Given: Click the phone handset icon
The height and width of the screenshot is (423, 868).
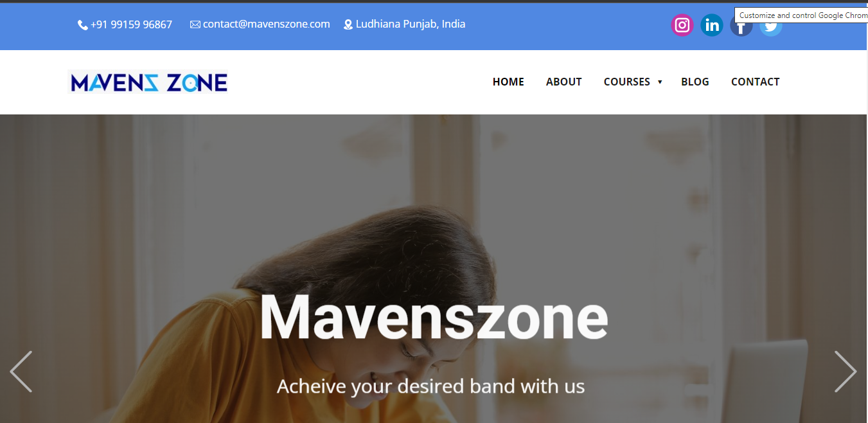Looking at the screenshot, I should point(83,25).
